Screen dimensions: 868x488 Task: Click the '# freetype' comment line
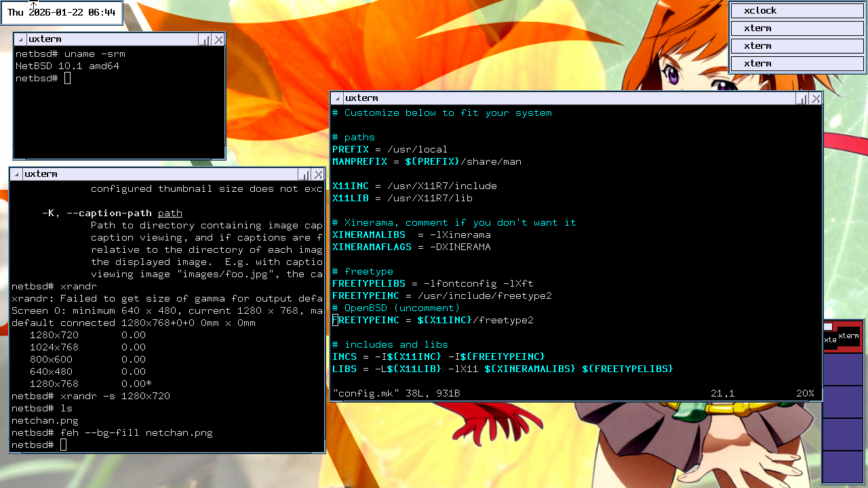coord(363,272)
